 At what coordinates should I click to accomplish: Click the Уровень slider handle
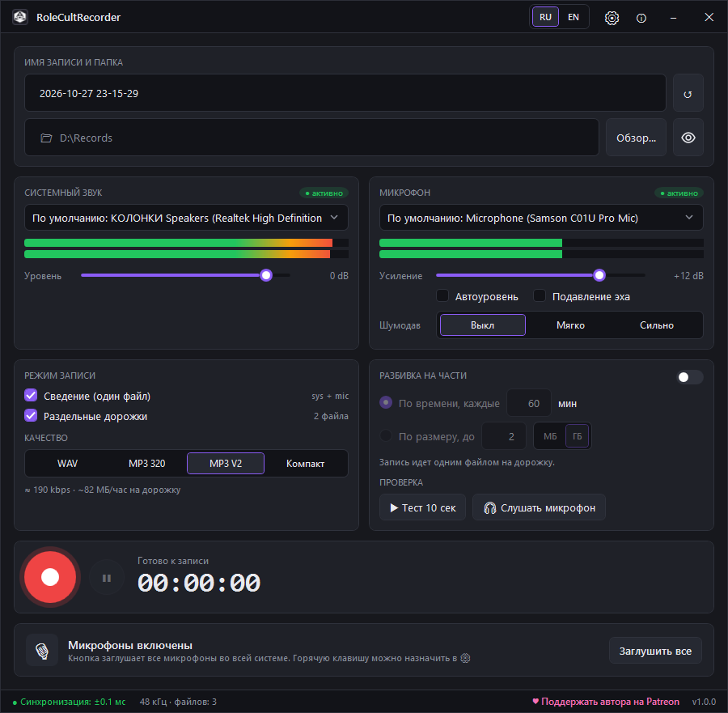point(266,275)
